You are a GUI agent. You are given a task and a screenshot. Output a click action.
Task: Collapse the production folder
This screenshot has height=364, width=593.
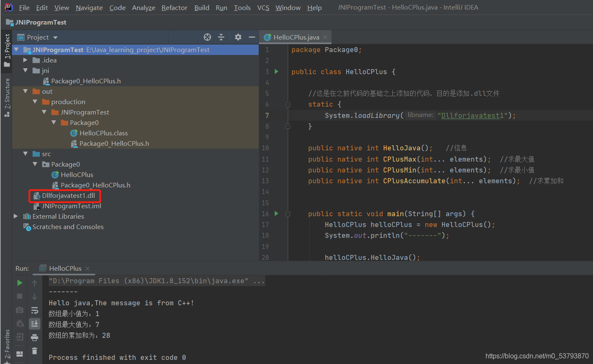coord(35,102)
